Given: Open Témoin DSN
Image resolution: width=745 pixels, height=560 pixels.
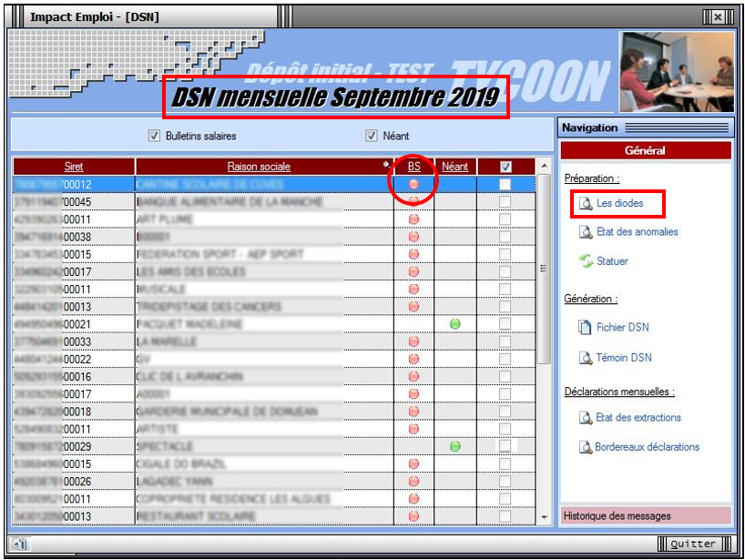Looking at the screenshot, I should point(624,358).
